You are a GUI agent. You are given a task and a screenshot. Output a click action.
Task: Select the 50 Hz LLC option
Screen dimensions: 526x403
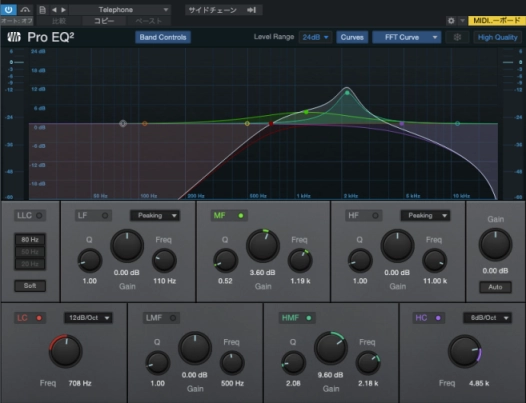(x=30, y=252)
